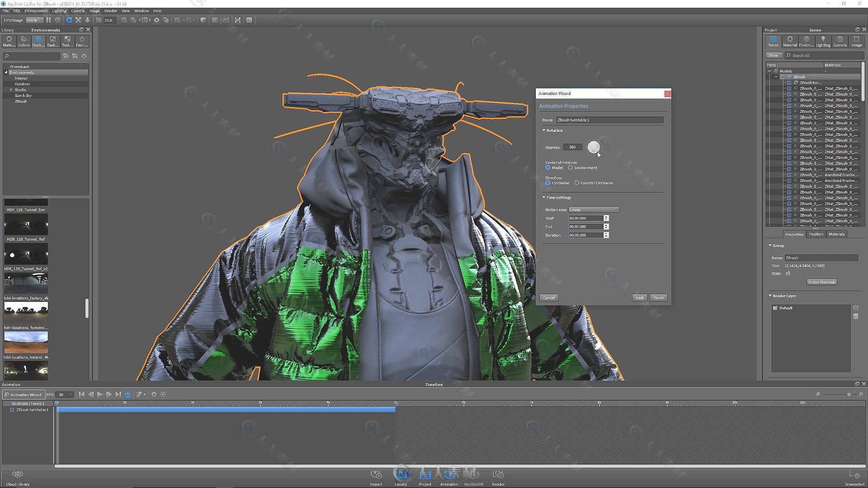The width and height of the screenshot is (868, 488).
Task: Toggle ZBrush turntable 1 timeline checkbox
Action: [x=12, y=410]
